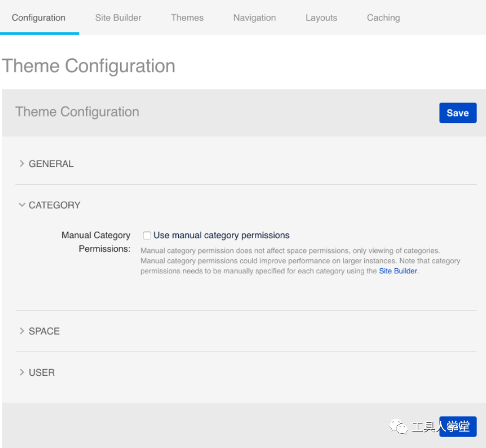Viewport: 486px width, 448px height.
Task: Expand the SPACE section chevron
Action: (x=22, y=331)
